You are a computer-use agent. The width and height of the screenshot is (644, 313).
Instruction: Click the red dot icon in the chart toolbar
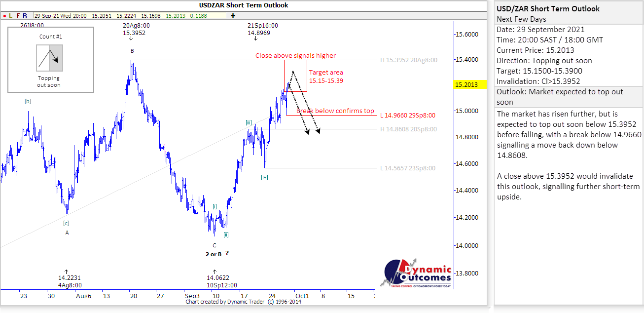click(x=4, y=16)
